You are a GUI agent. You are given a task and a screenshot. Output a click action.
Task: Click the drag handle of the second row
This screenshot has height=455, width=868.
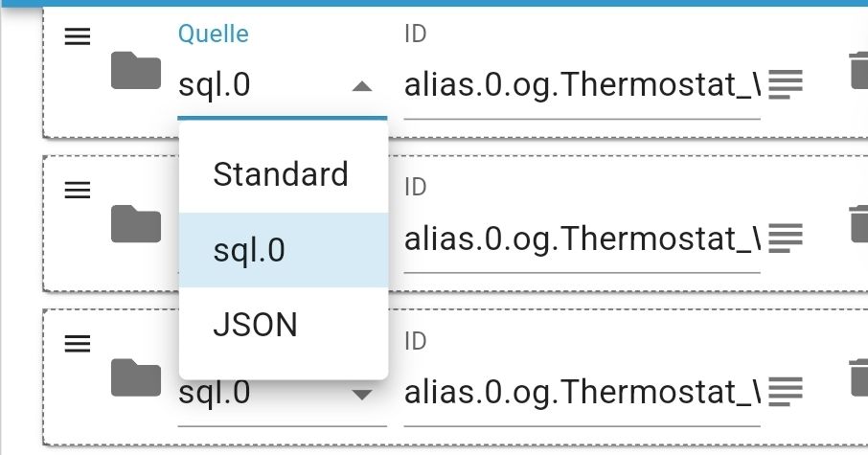78,190
